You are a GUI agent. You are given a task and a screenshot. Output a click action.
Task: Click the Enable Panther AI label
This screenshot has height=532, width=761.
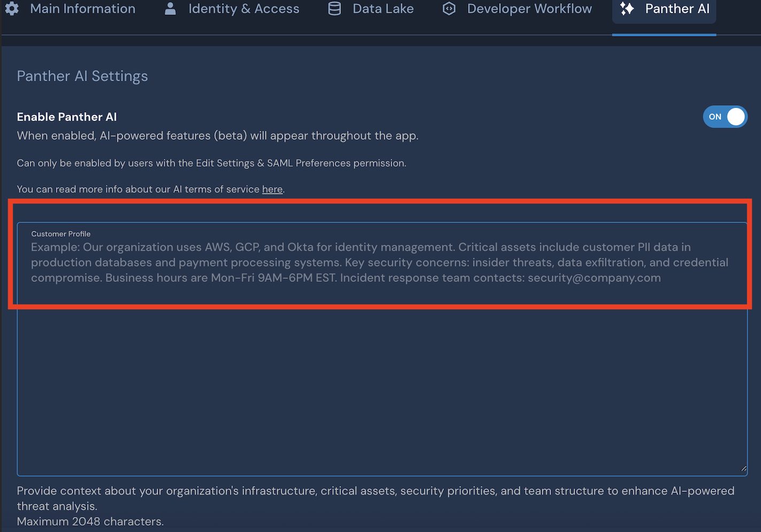pyautogui.click(x=67, y=117)
